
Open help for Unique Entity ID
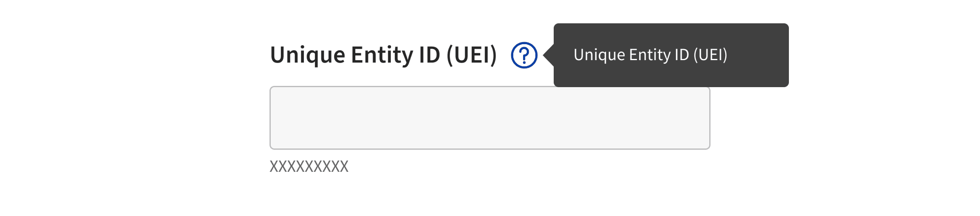click(524, 55)
